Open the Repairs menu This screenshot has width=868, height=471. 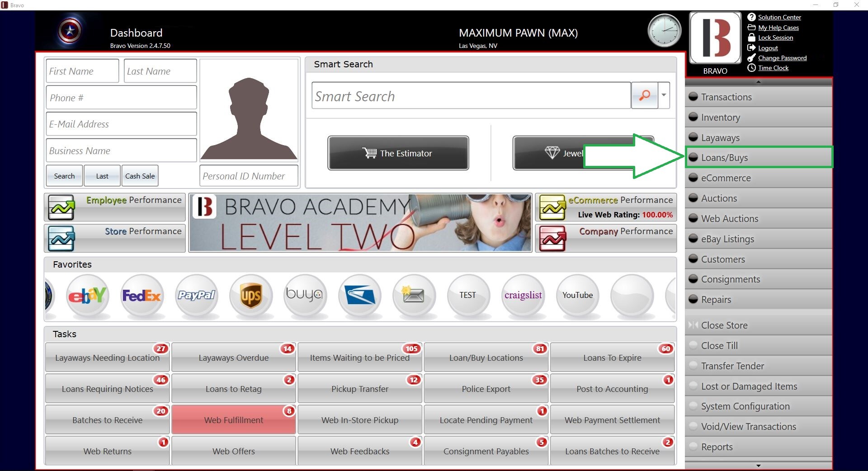tap(759, 299)
